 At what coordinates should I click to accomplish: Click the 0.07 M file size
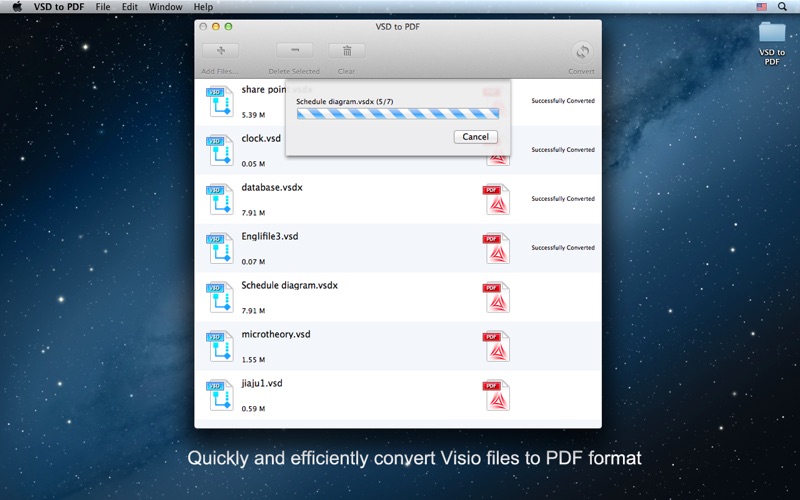click(253, 262)
